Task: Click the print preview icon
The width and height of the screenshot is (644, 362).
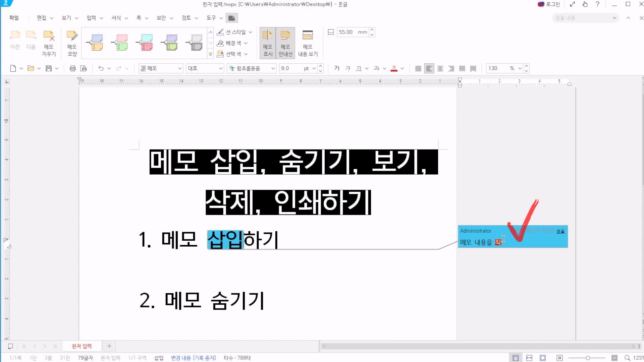Action: point(84,68)
